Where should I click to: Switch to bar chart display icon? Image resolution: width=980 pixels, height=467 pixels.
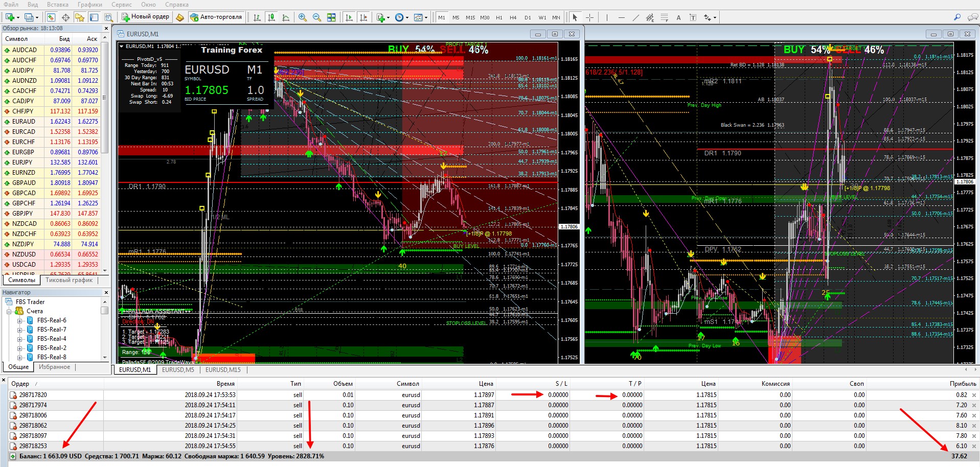(257, 17)
